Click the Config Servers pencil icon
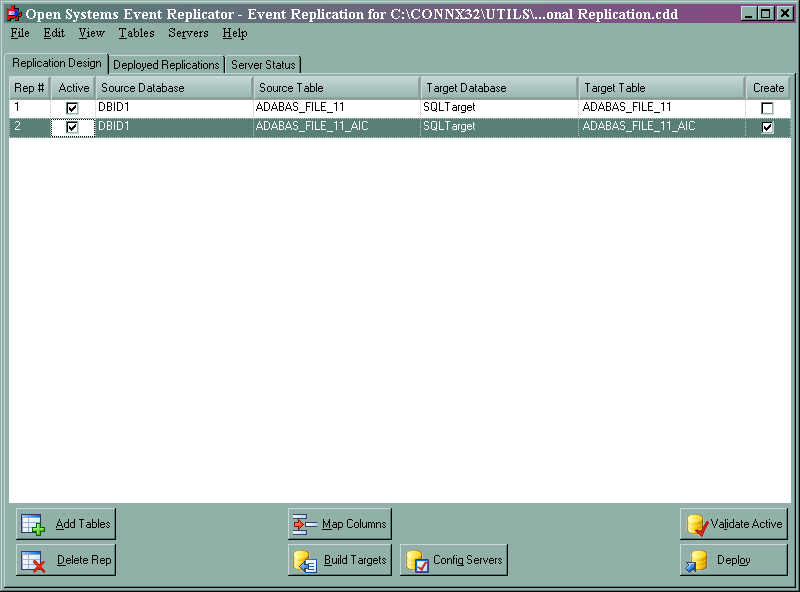800x592 pixels. pos(418,560)
